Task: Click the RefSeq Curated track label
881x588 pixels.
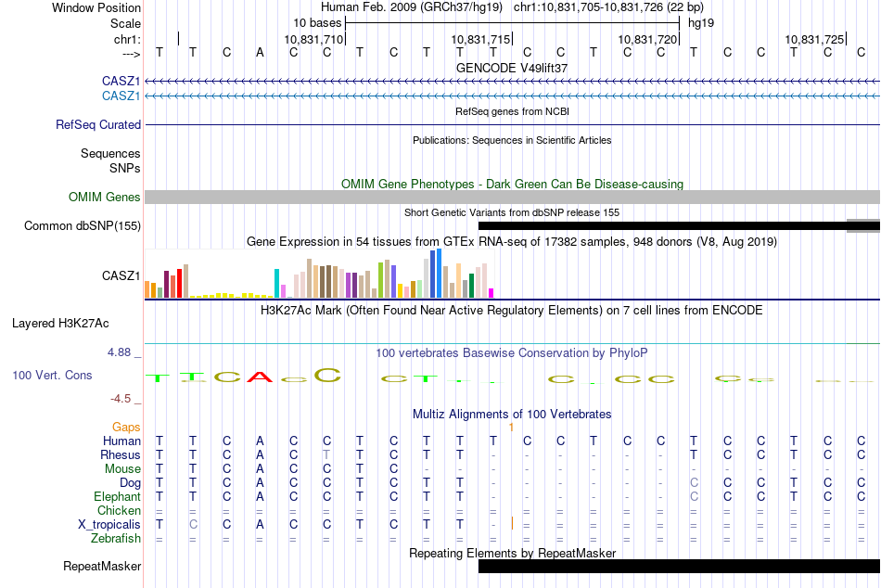Action: point(98,125)
